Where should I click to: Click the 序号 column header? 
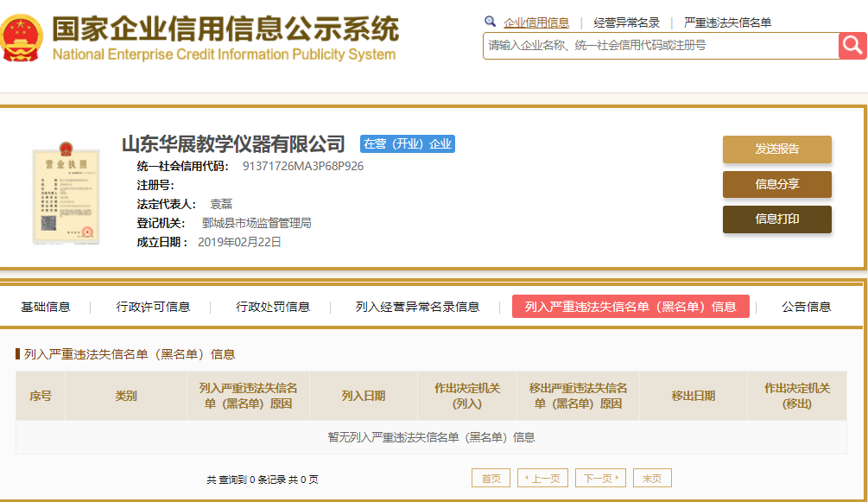coord(41,396)
